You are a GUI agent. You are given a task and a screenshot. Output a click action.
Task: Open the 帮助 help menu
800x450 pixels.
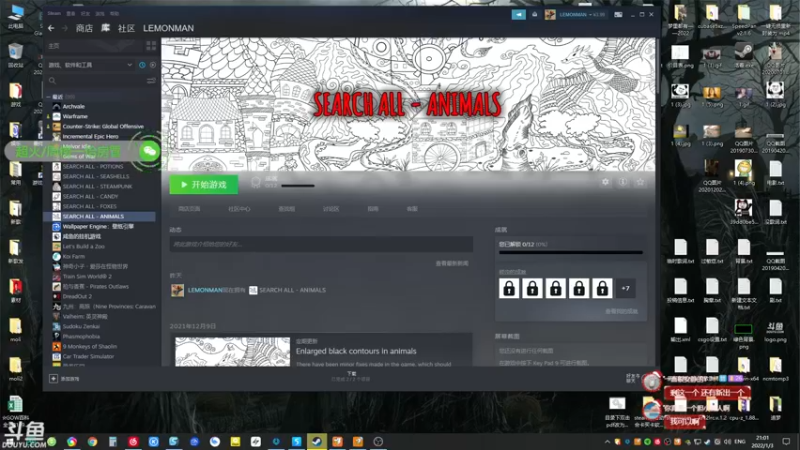click(115, 14)
